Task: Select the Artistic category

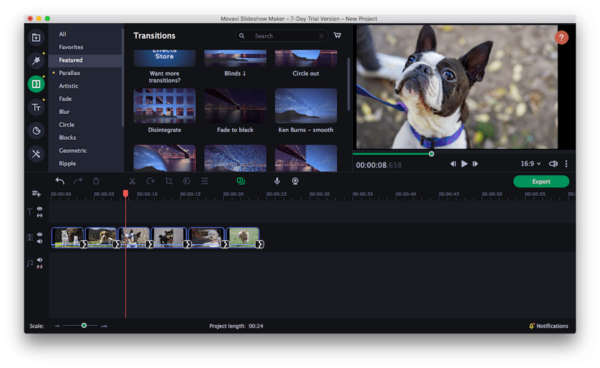Action: click(x=68, y=86)
